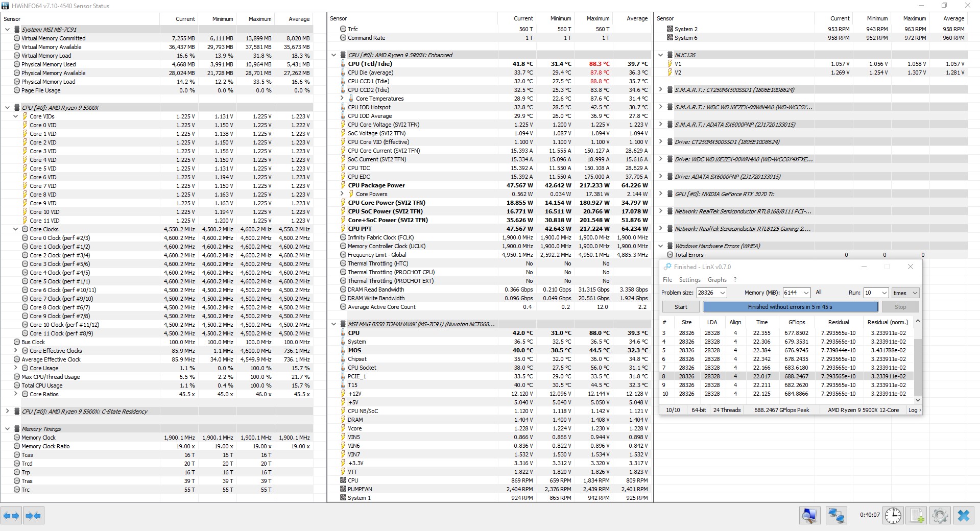Collapse the System: MSI MS-7C91 group
The height and width of the screenshot is (531, 980).
click(x=7, y=30)
